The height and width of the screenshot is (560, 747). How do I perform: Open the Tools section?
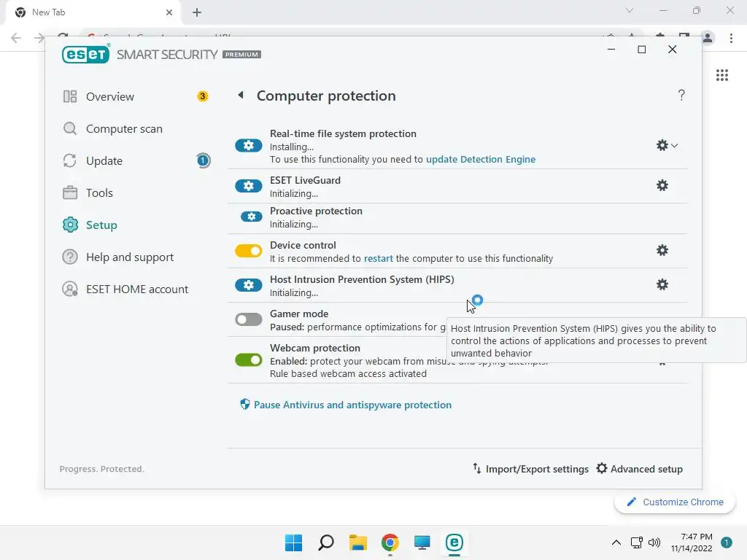tap(99, 192)
